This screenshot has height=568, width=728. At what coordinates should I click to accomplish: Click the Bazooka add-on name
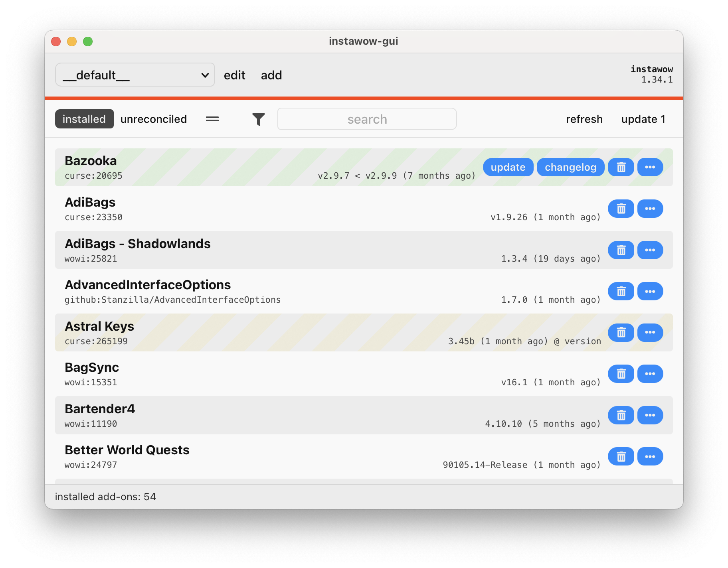(x=91, y=161)
